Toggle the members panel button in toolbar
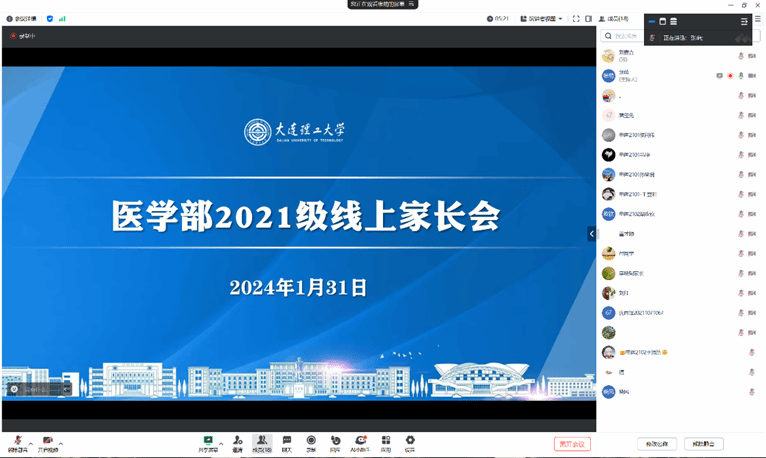The image size is (766, 458). pyautogui.click(x=262, y=441)
